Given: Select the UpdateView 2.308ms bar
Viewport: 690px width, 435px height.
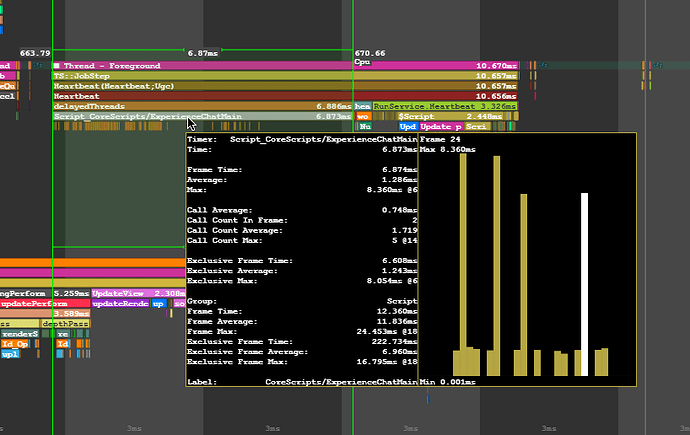Looking at the screenshot, I should point(137,292).
